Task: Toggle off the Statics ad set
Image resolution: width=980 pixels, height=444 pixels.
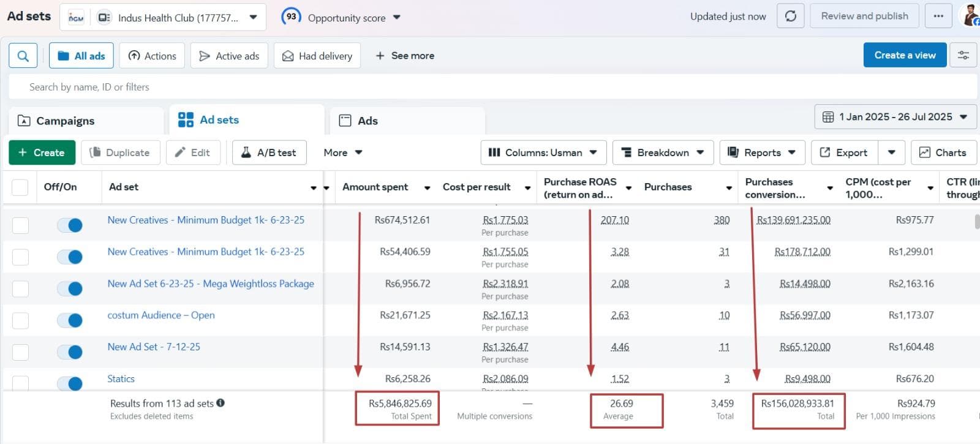Action: coord(70,383)
